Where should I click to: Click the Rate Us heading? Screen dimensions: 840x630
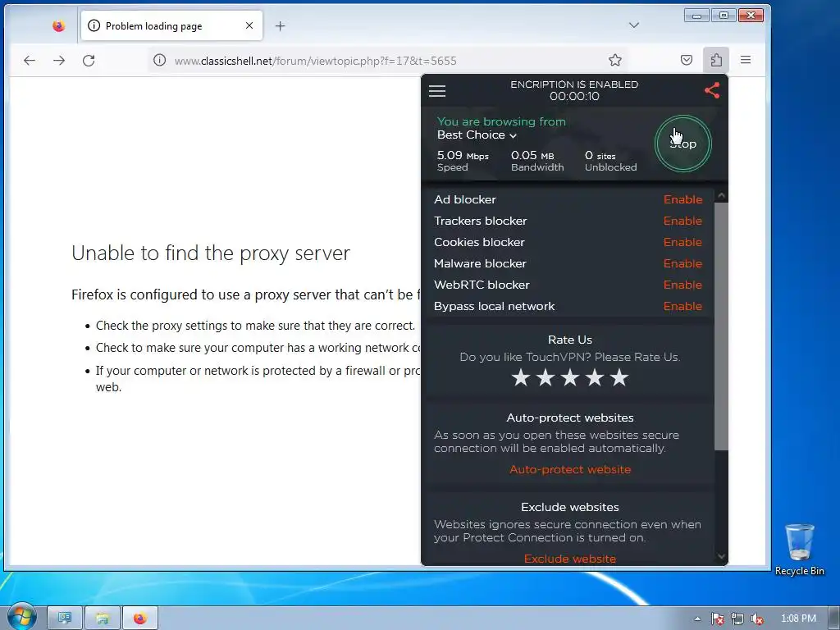pos(570,340)
